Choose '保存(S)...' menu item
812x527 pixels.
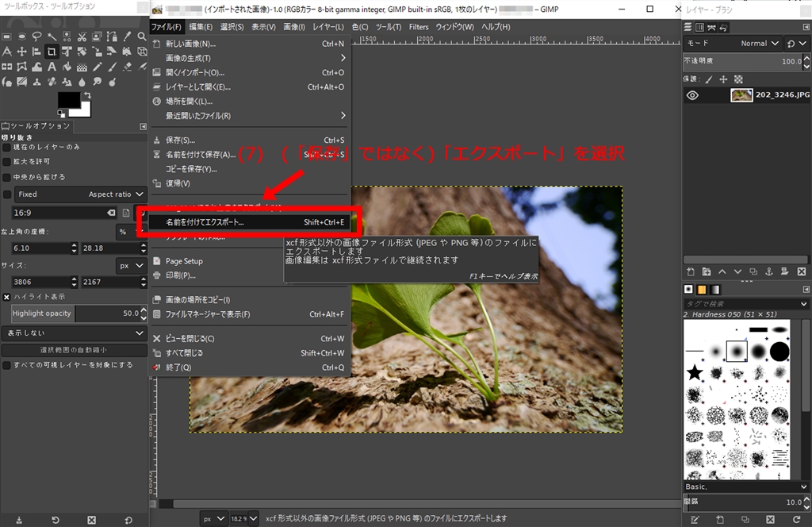point(250,140)
